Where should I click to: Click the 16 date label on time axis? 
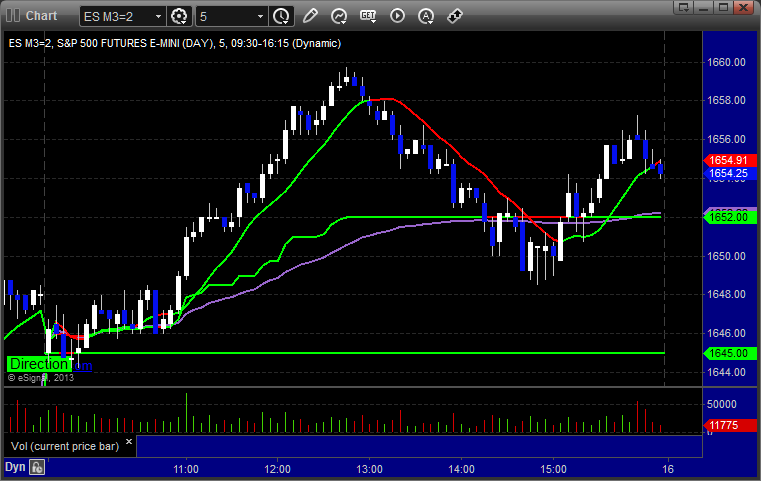coord(668,469)
